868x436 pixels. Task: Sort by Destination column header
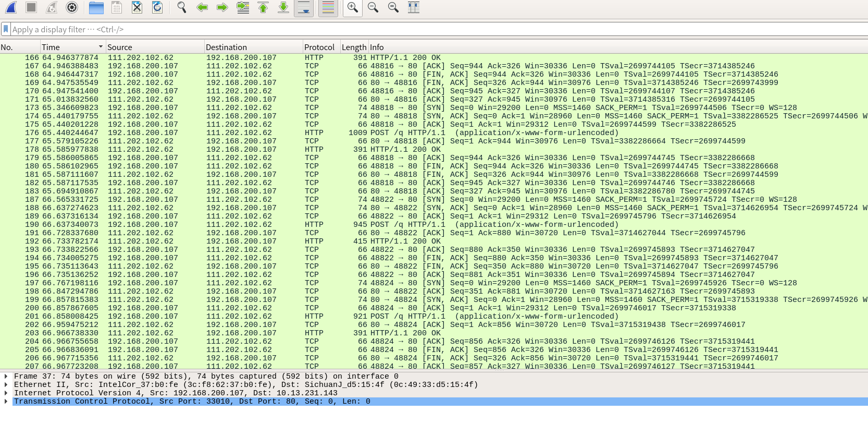point(253,47)
